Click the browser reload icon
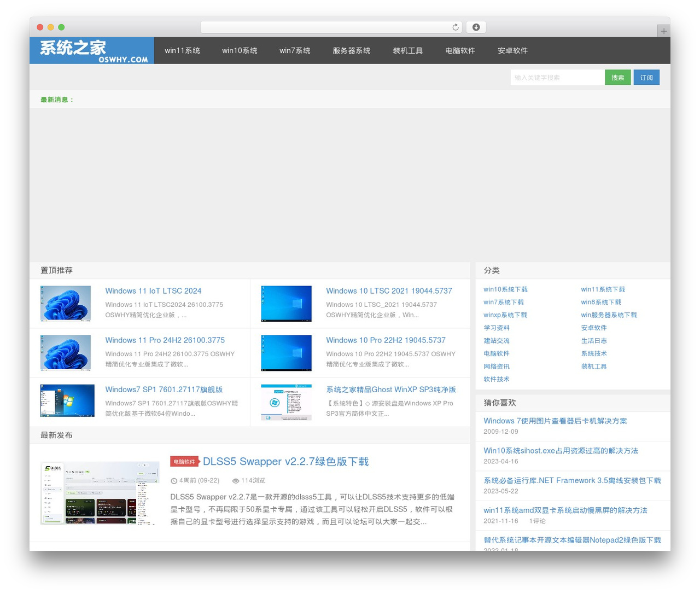The image size is (700, 593). pyautogui.click(x=456, y=27)
